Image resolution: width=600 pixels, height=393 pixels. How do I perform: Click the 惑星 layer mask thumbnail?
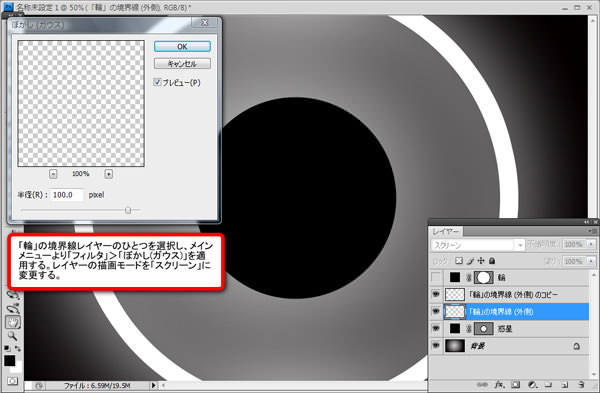tap(483, 329)
